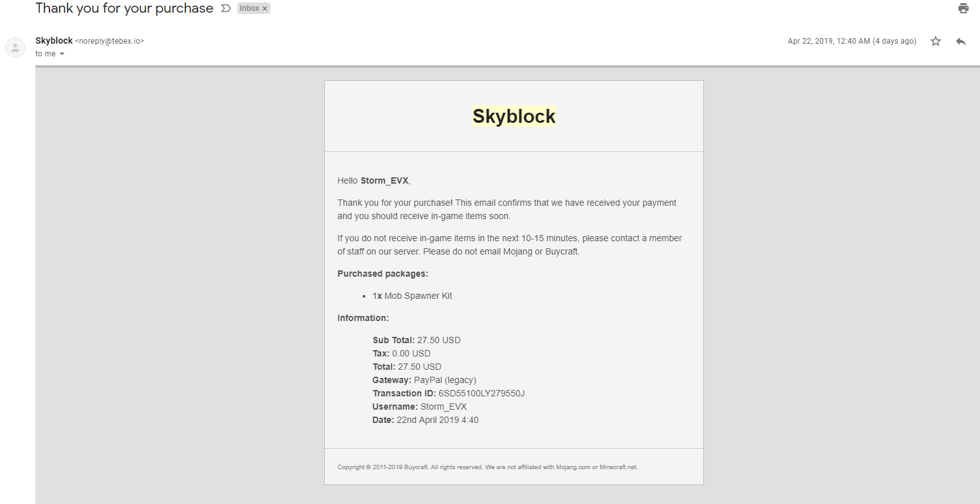Image resolution: width=980 pixels, height=504 pixels.
Task: Click the "Thank you for your purchase" subject
Action: [x=124, y=8]
